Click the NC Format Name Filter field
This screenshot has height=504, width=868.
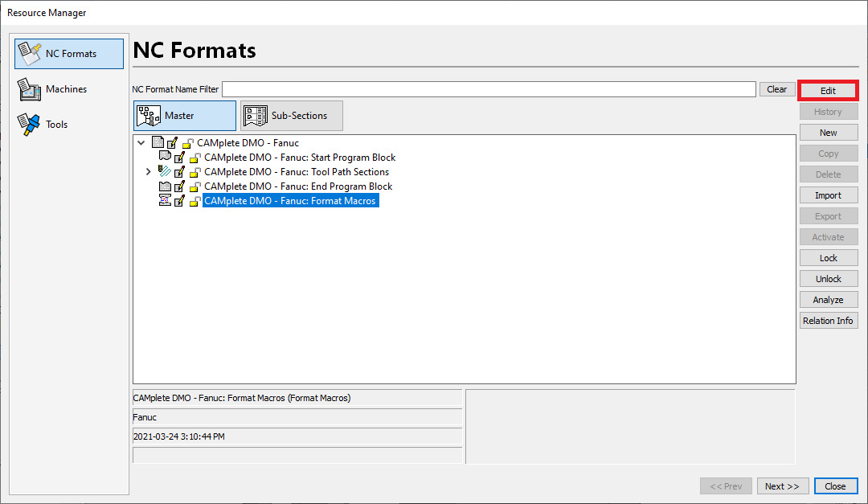click(x=489, y=89)
